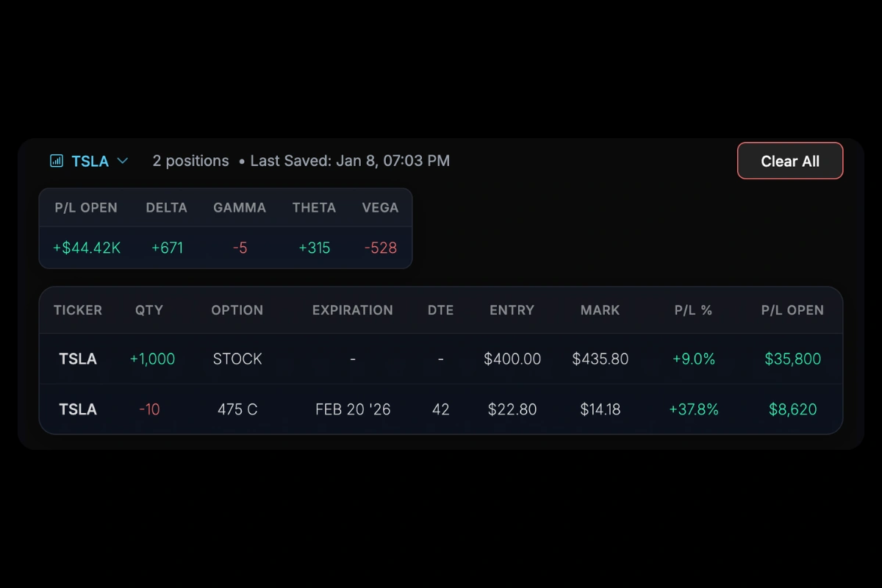Sort by the QTY column header
Screen dimensions: 882x588
[149, 310]
